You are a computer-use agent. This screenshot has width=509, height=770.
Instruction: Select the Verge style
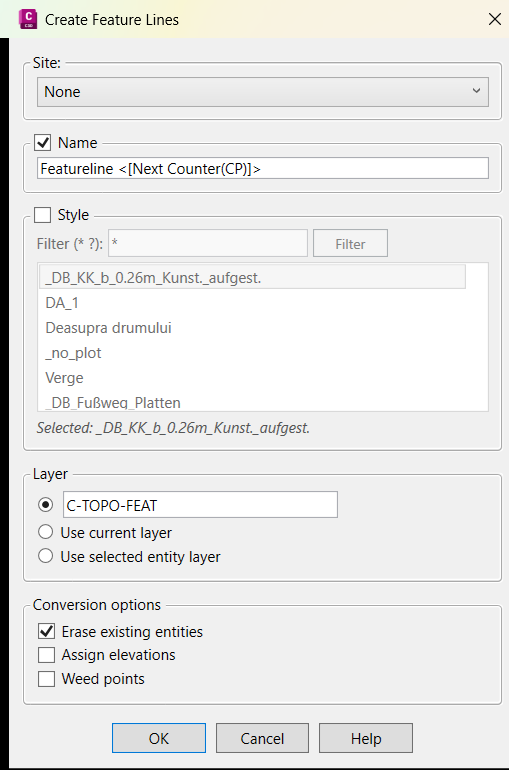64,378
